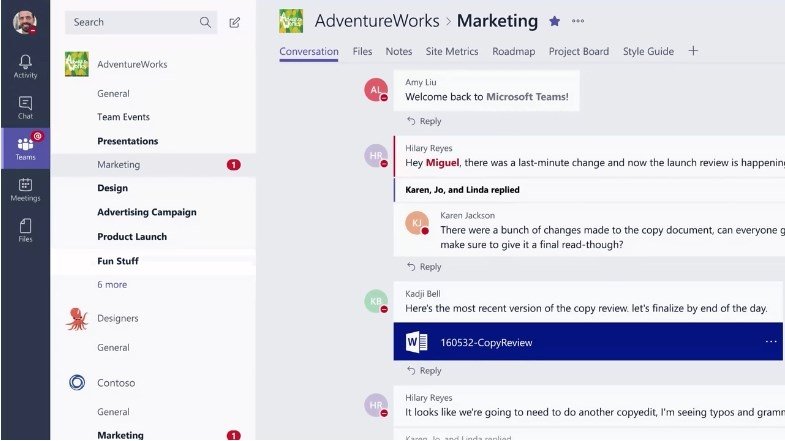The width and height of the screenshot is (785, 441).
Task: Click the Miguel mention in Hilary's message
Action: click(x=443, y=163)
